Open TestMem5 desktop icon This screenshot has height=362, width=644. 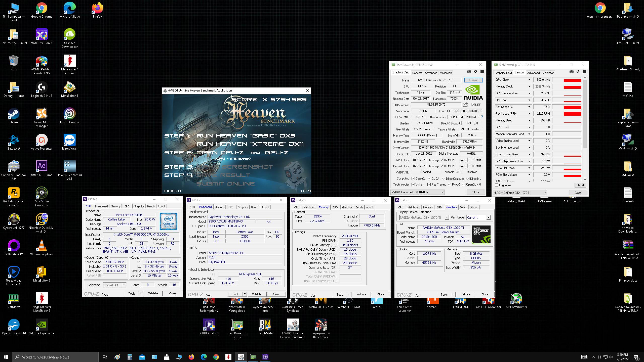tap(14, 301)
